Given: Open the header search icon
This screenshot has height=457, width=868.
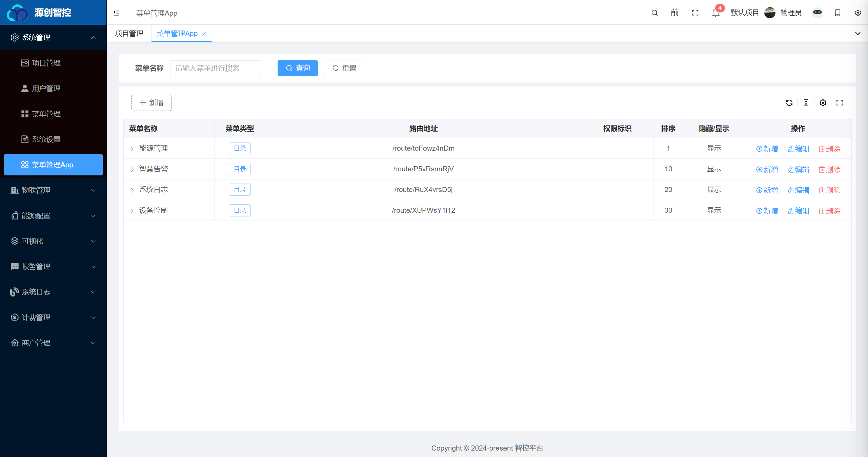Looking at the screenshot, I should (x=654, y=13).
